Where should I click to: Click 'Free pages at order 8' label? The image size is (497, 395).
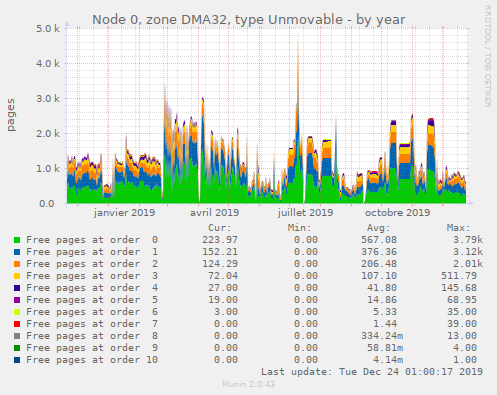click(92, 336)
